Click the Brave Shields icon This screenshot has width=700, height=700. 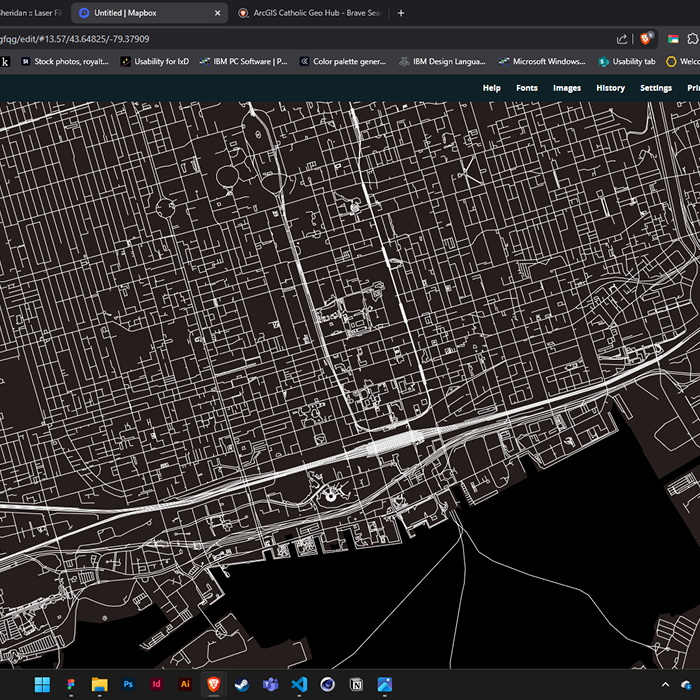pyautogui.click(x=647, y=38)
